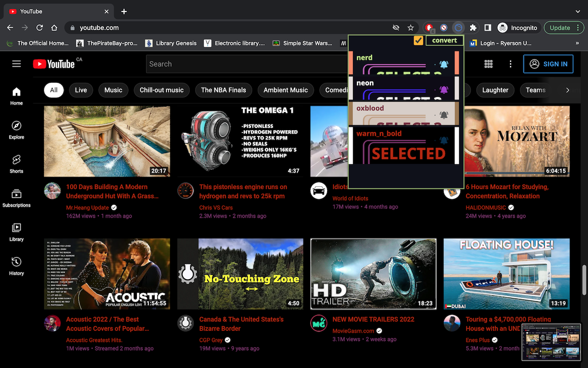The height and width of the screenshot is (368, 588).
Task: Open the Omega 1 engine video thumbnail
Action: coord(240,142)
